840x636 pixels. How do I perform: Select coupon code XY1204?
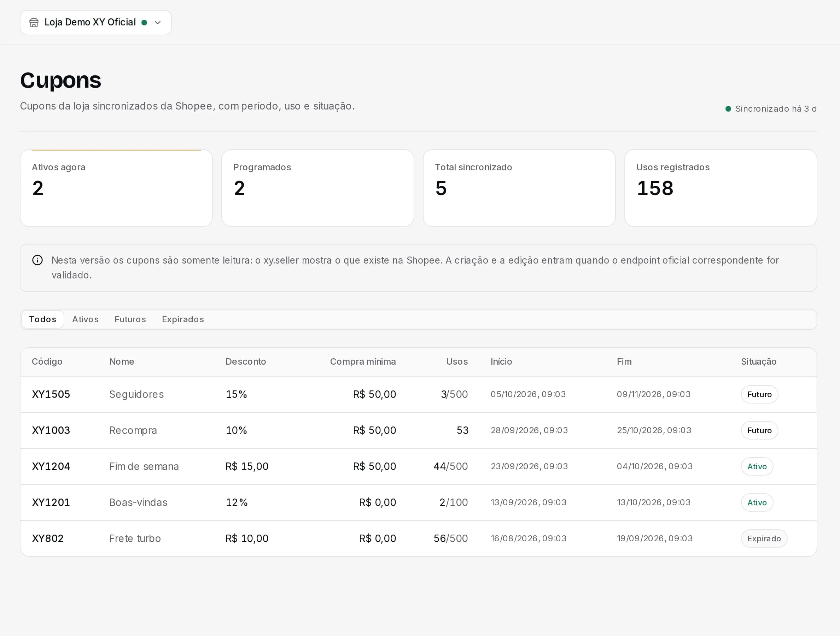[51, 467]
